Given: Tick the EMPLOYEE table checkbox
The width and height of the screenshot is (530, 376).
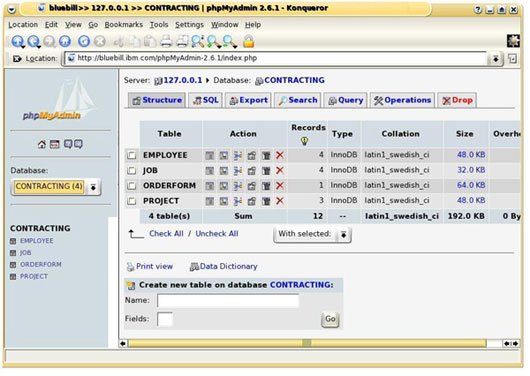Looking at the screenshot, I should pyautogui.click(x=131, y=155).
